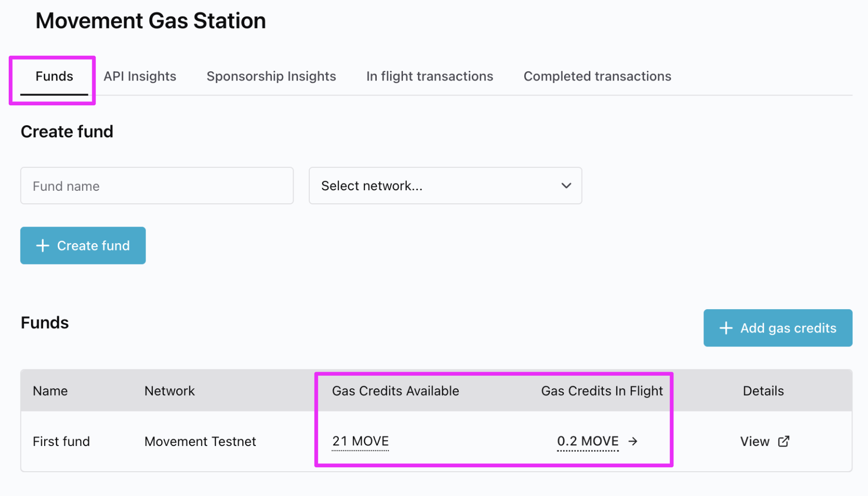Select the First fund row name
Viewport: 868px width, 496px height.
pos(61,441)
